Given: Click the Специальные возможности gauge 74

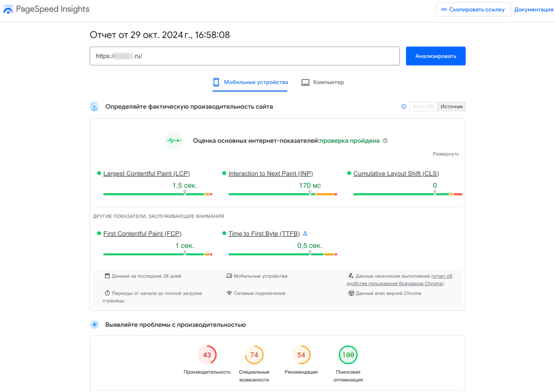Looking at the screenshot, I should point(254,355).
